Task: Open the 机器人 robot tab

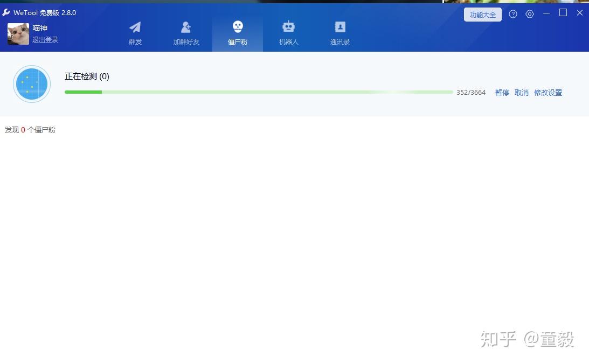Action: tap(288, 33)
